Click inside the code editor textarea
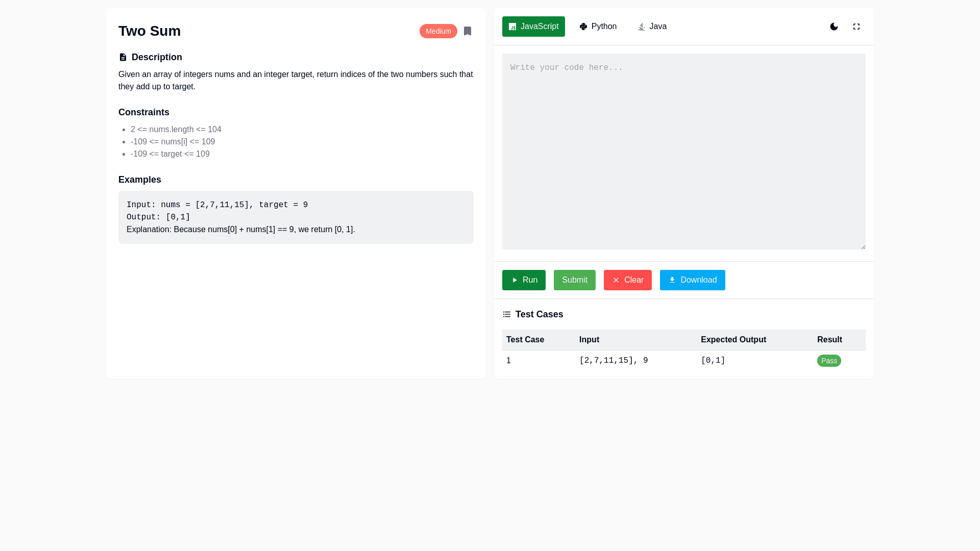Viewport: 980px width, 551px height. (683, 152)
